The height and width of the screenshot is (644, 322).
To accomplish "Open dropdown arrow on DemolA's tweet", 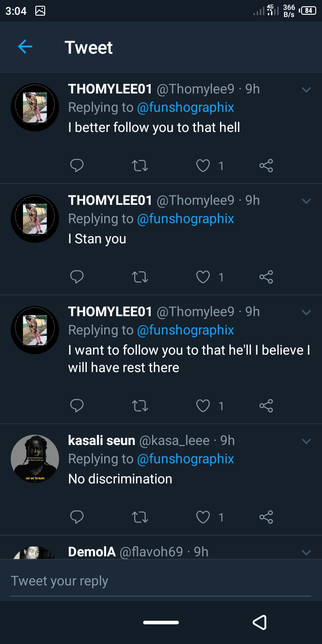I will [306, 553].
